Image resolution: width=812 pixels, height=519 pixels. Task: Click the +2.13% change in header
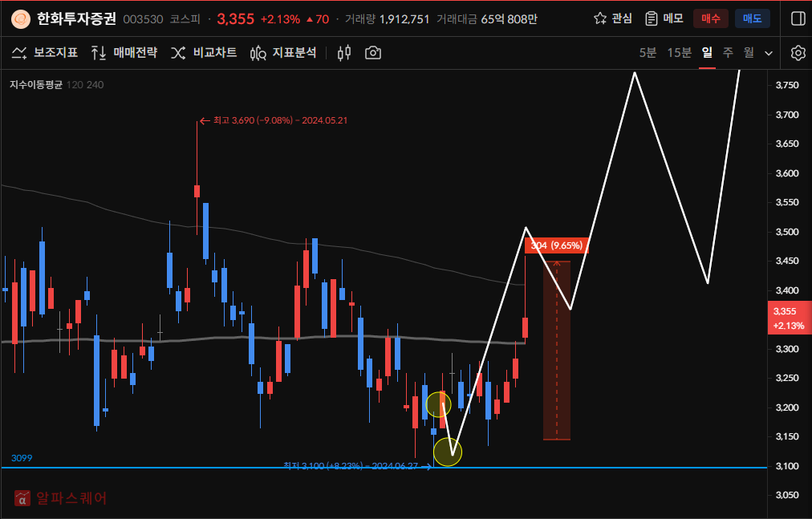click(280, 19)
